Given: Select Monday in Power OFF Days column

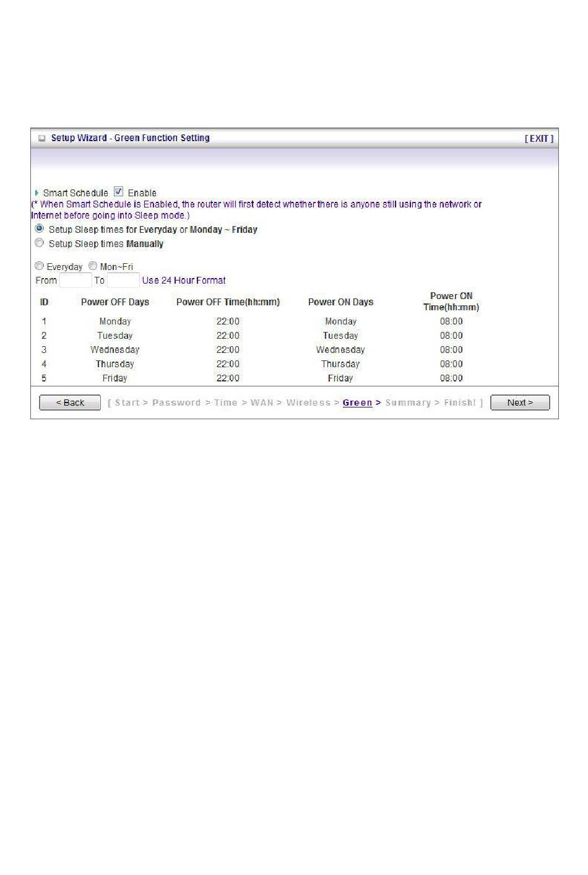Looking at the screenshot, I should [x=115, y=321].
